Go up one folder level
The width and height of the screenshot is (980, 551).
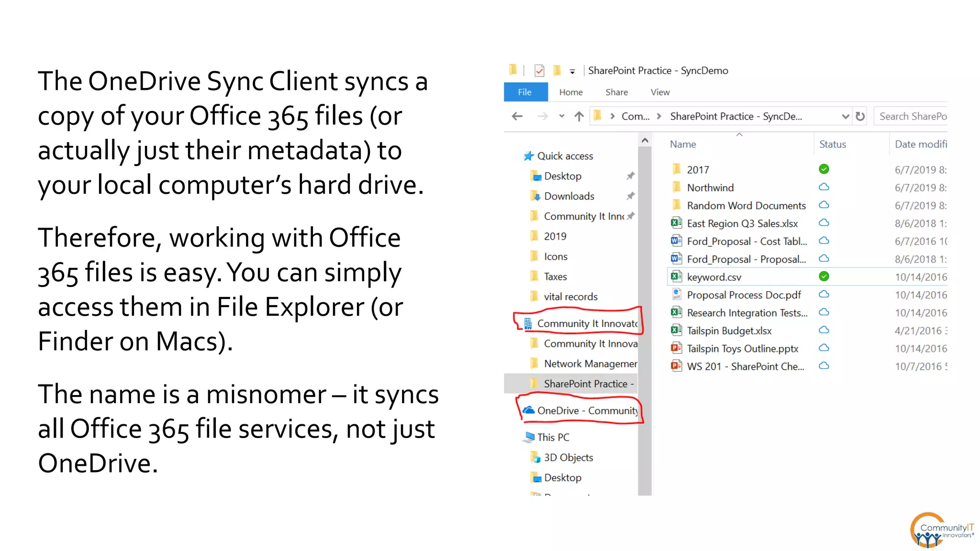coord(579,116)
